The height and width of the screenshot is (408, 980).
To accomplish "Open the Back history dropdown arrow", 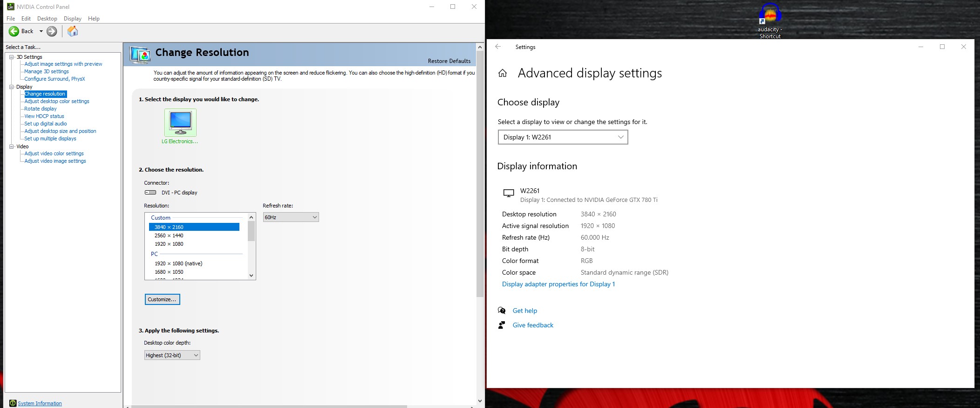I will tap(41, 31).
